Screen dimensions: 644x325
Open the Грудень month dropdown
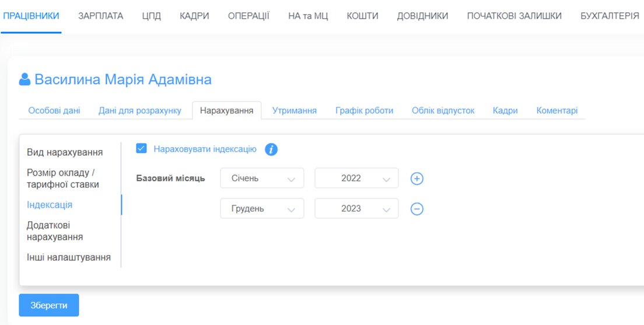click(262, 208)
